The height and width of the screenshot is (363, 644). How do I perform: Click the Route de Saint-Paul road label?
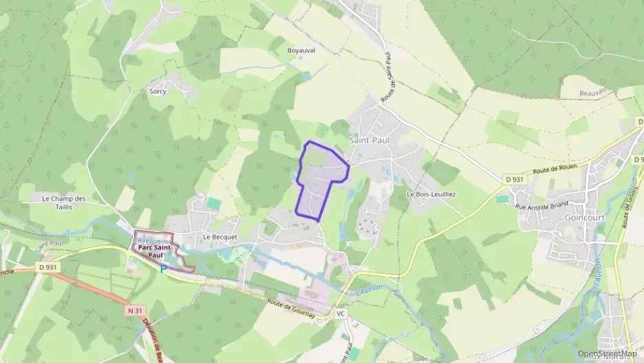pos(388,77)
